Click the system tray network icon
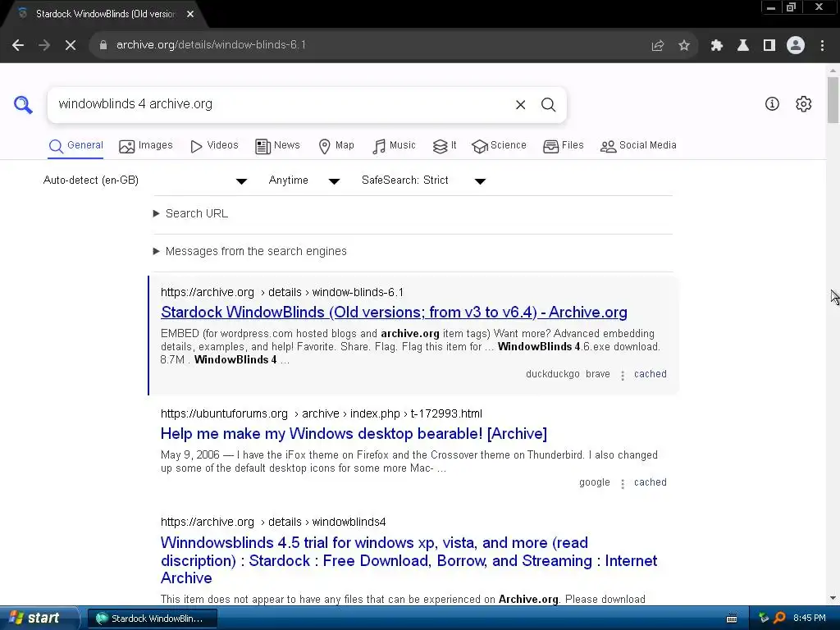The width and height of the screenshot is (840, 630). point(764,618)
